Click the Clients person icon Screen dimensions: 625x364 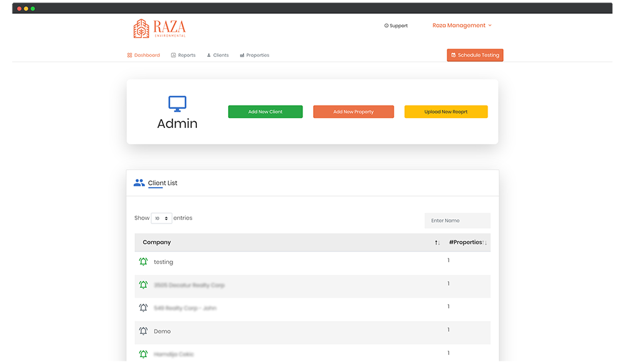209,55
